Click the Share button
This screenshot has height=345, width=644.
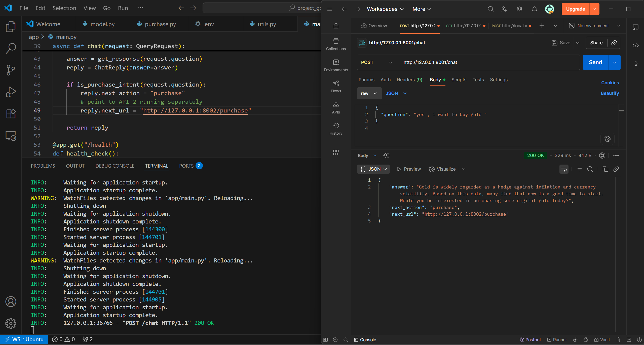(x=596, y=43)
